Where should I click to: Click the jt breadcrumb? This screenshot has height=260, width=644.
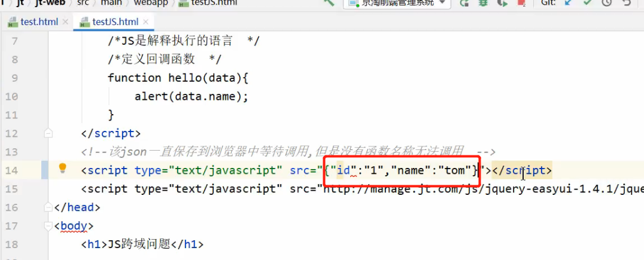click(x=20, y=2)
